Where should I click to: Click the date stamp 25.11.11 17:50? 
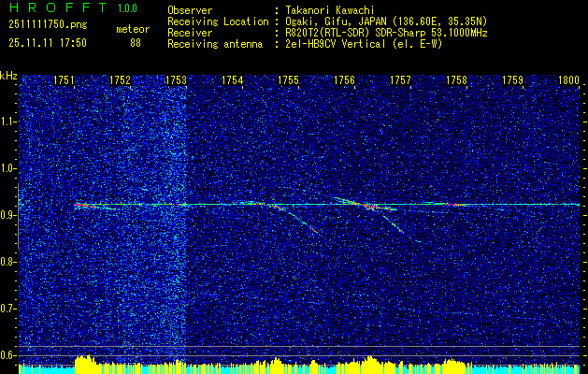click(48, 43)
